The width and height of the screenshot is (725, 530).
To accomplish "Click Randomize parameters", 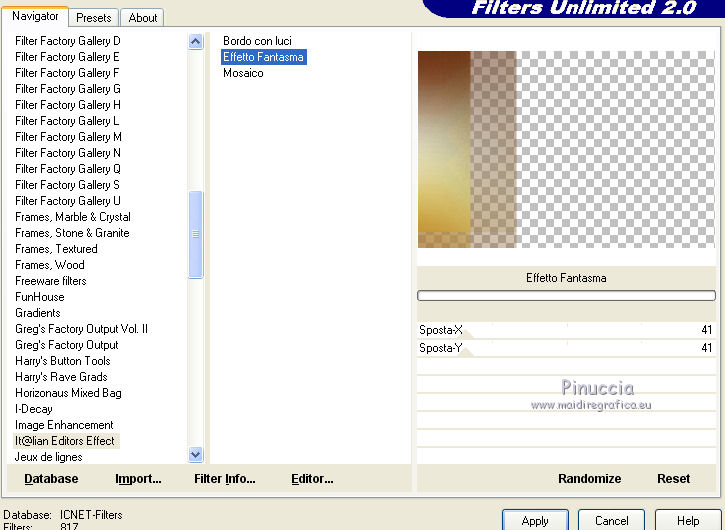I will [590, 479].
